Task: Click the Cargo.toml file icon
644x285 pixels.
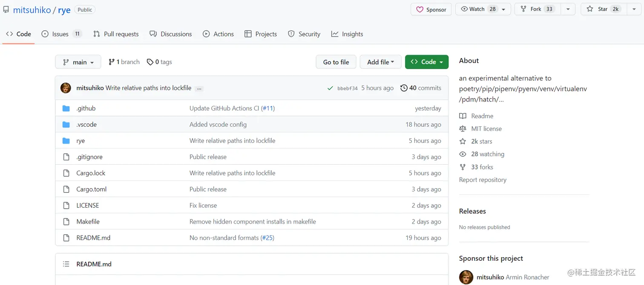Action: 66,189
